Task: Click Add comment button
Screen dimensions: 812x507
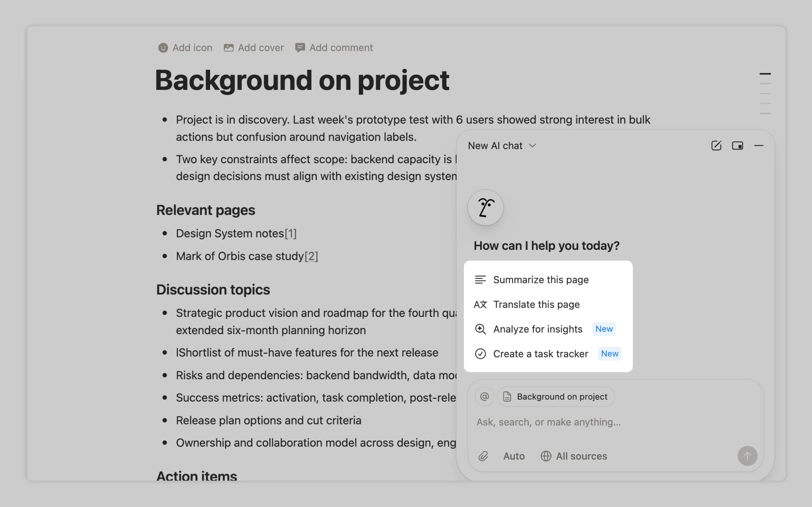Action: point(334,48)
